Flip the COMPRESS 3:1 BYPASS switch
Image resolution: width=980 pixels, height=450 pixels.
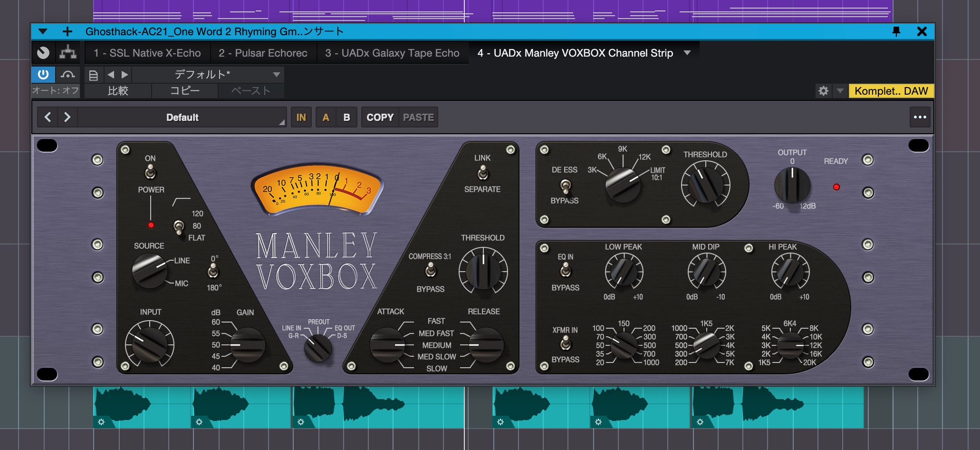(x=431, y=271)
